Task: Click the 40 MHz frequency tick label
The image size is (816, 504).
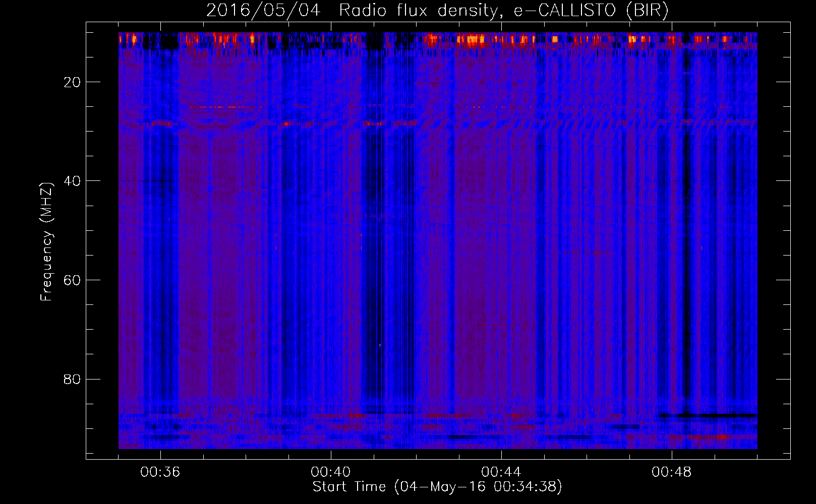Action: click(x=72, y=181)
